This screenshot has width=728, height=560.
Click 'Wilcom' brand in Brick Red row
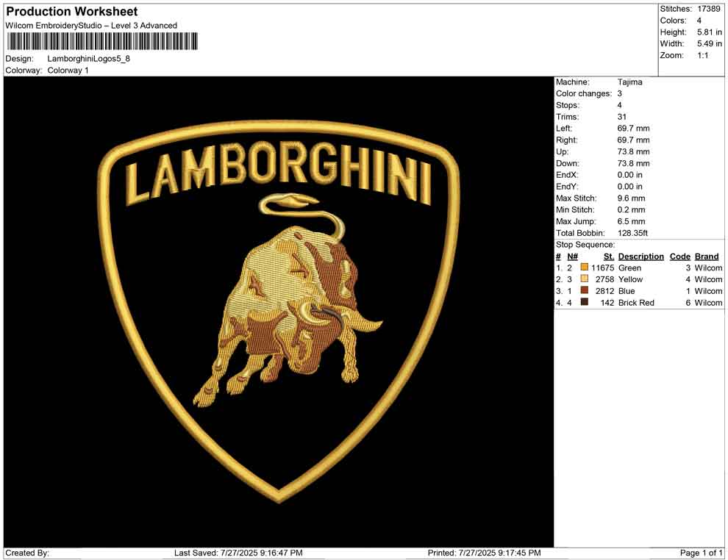tap(708, 303)
